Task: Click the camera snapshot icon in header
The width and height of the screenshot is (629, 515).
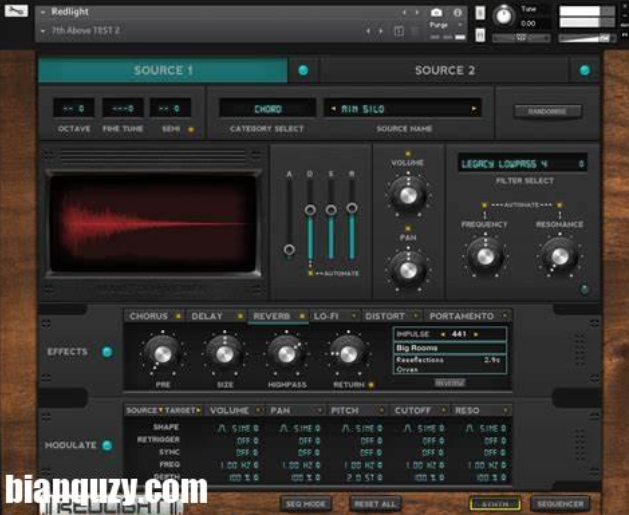Action: 438,13
